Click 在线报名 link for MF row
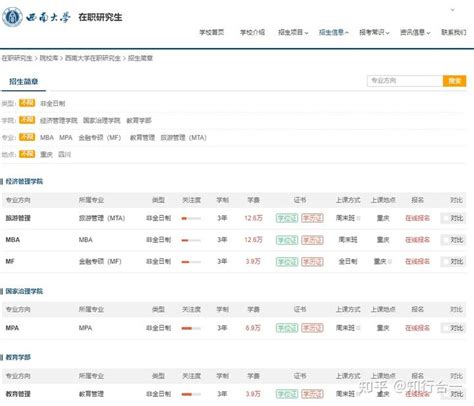Viewport: 474px width, 406px height. [417, 262]
